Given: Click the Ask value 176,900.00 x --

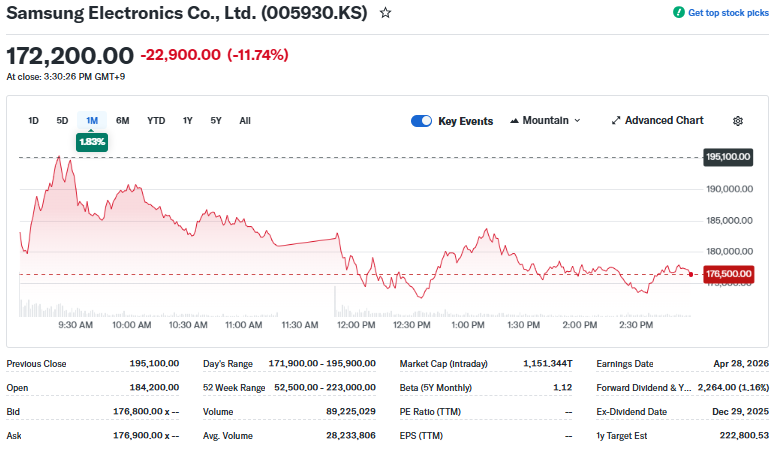Looking at the screenshot, I should 146,436.
